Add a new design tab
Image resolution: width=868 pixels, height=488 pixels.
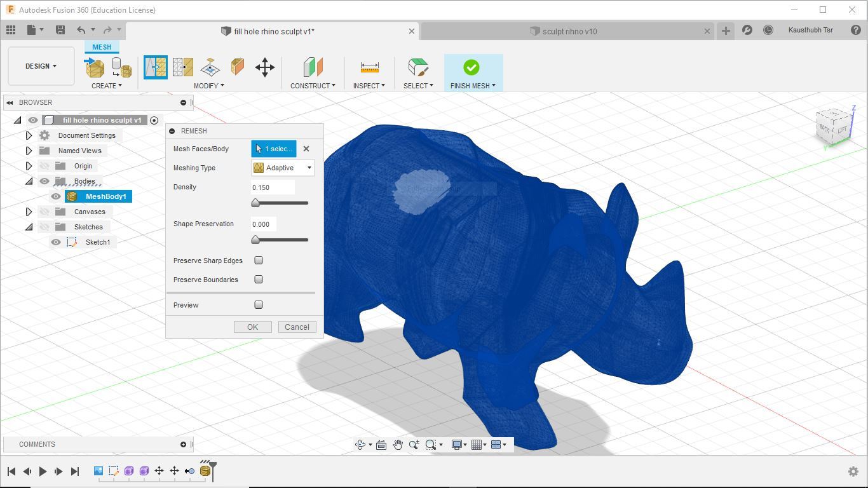[726, 30]
